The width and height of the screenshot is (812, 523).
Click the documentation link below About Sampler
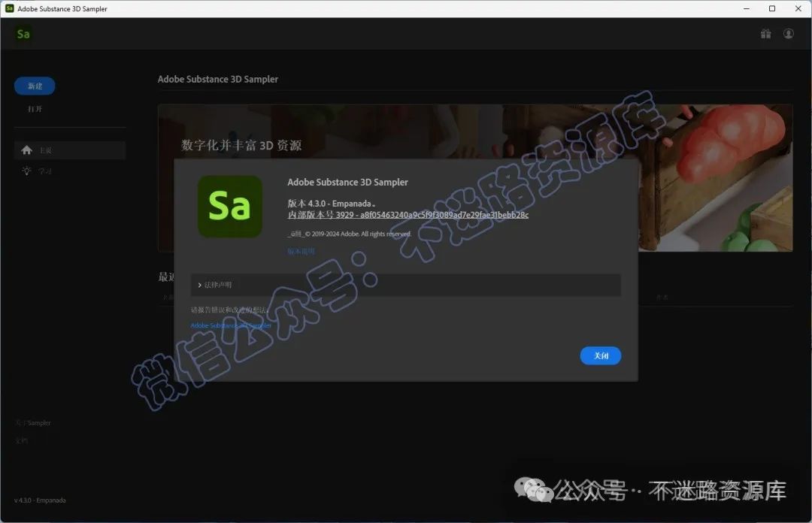tap(21, 440)
